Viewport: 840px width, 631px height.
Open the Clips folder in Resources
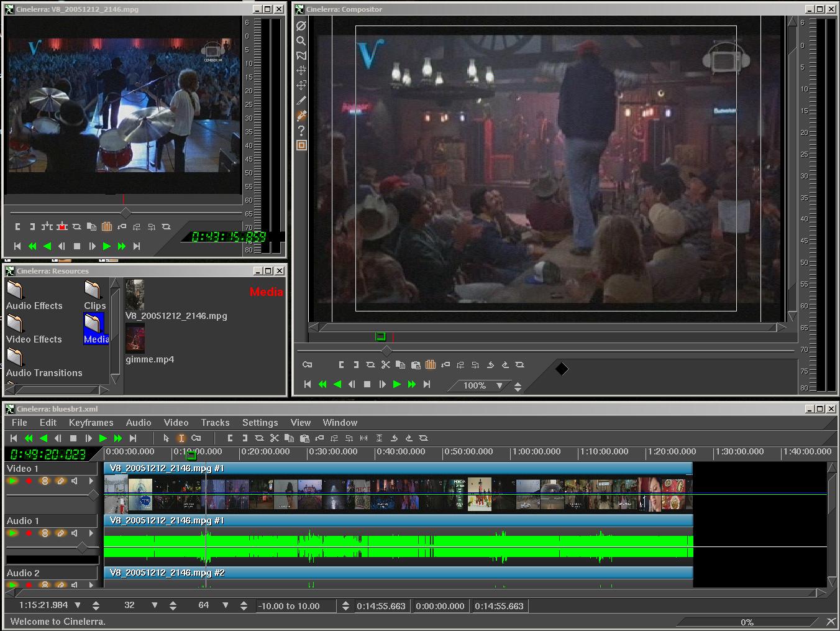[x=94, y=295]
